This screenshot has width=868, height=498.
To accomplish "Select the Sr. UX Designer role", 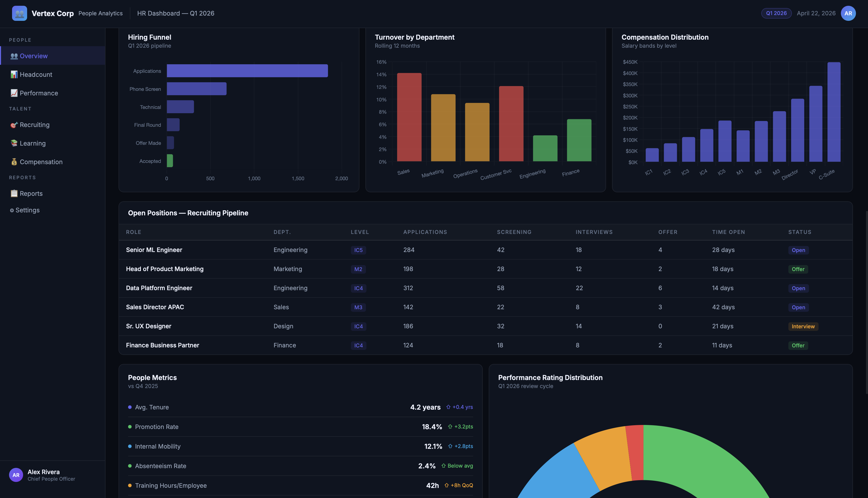I will pos(148,326).
